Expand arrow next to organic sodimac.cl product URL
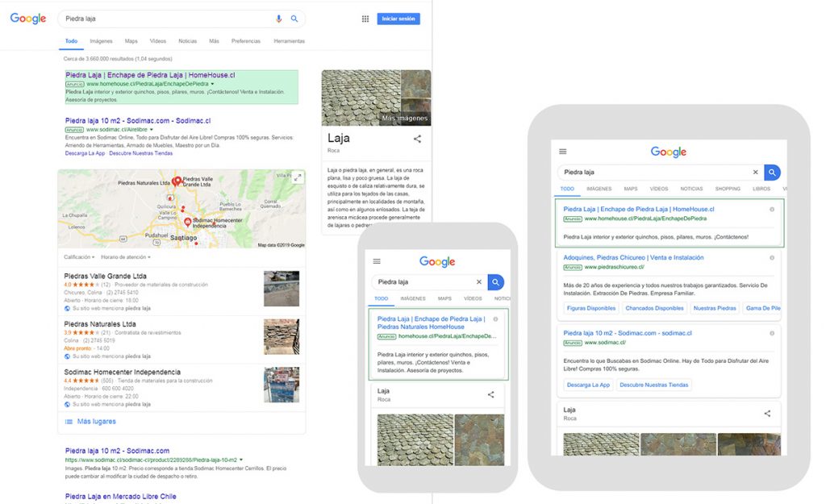 [241, 460]
